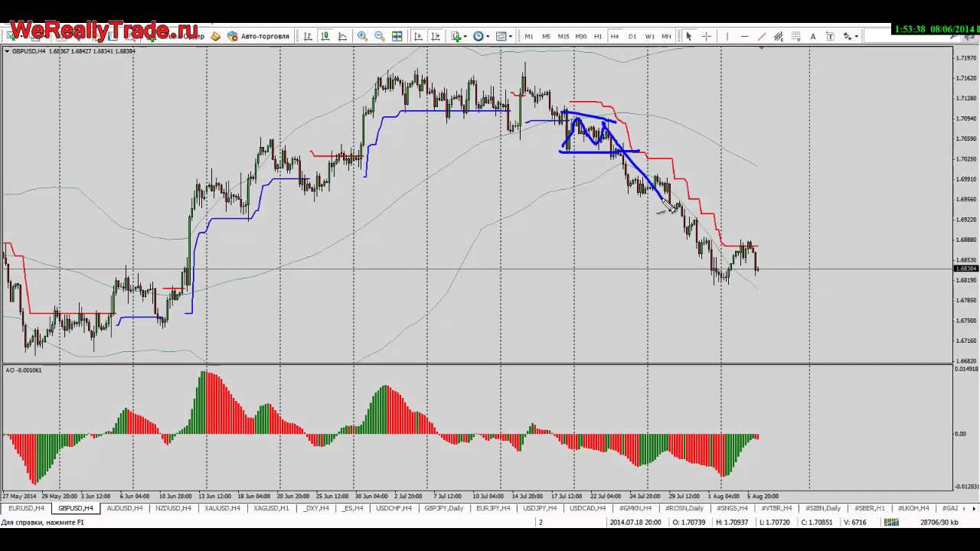Open the NZDUSD,H4 chart tab
The image size is (980, 551).
click(173, 508)
